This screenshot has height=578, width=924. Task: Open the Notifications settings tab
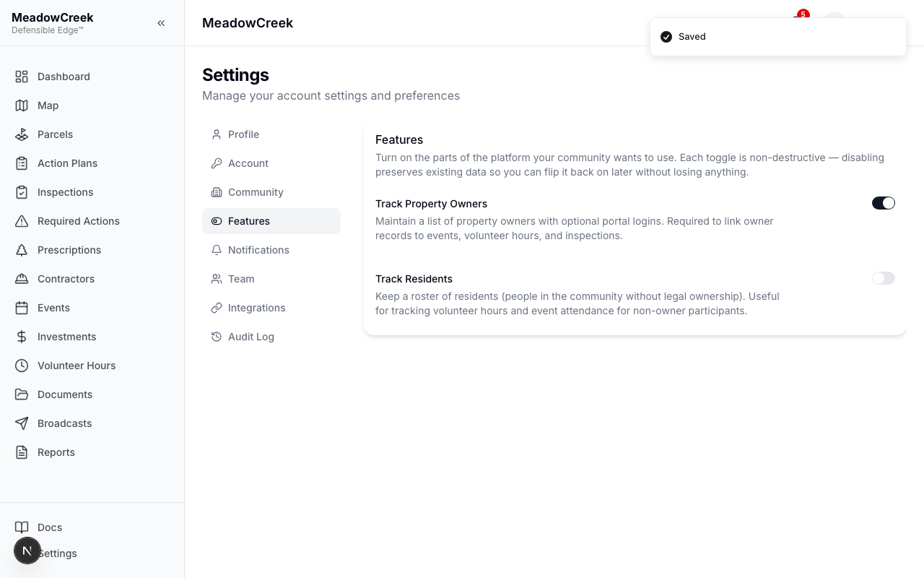[x=271, y=250]
